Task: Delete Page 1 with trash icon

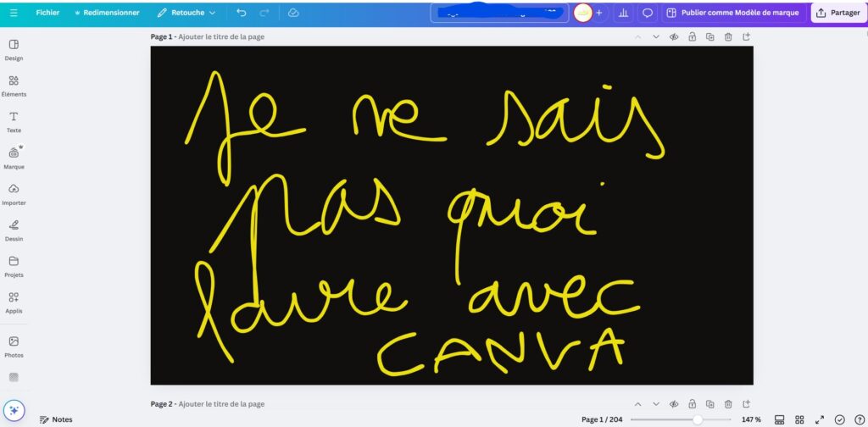Action: tap(728, 36)
